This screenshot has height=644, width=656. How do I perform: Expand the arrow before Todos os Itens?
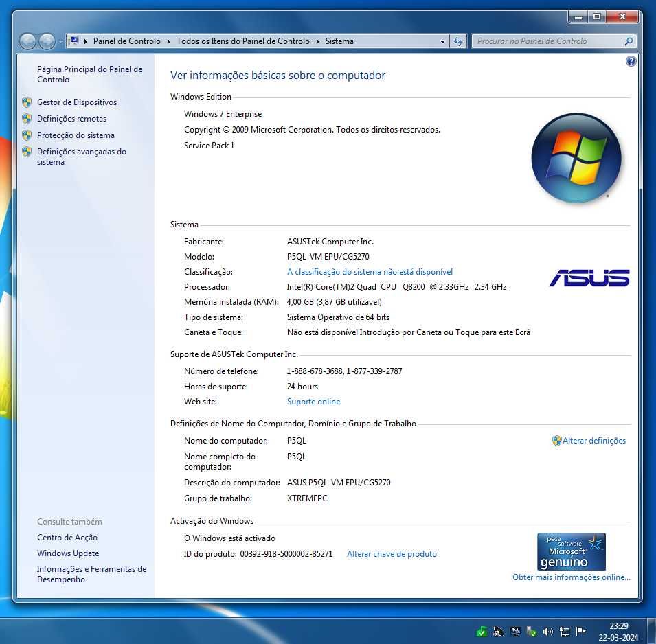pyautogui.click(x=168, y=41)
